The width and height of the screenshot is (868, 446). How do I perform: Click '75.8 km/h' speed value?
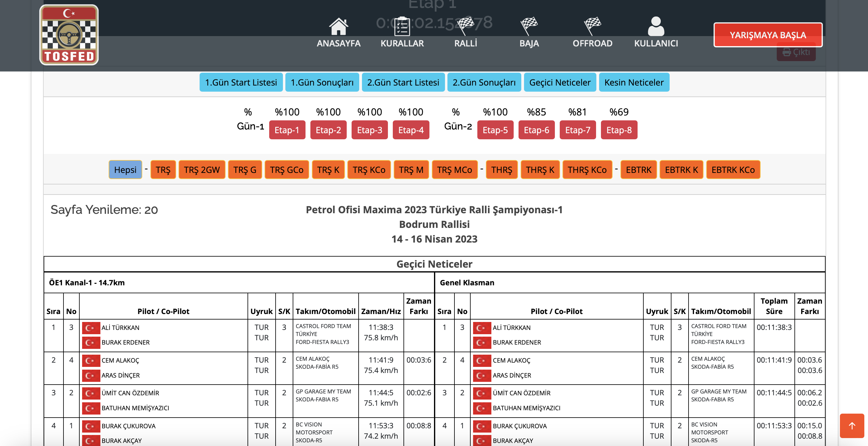[381, 338]
